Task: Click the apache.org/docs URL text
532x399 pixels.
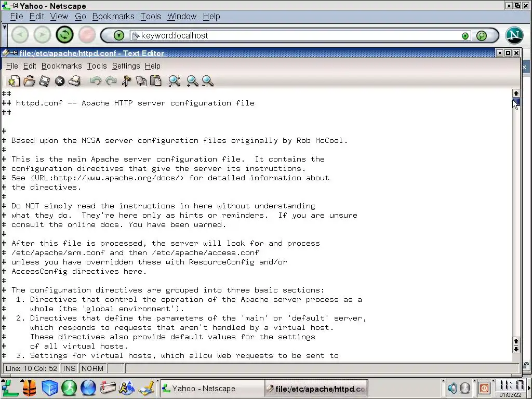Action: (x=107, y=178)
